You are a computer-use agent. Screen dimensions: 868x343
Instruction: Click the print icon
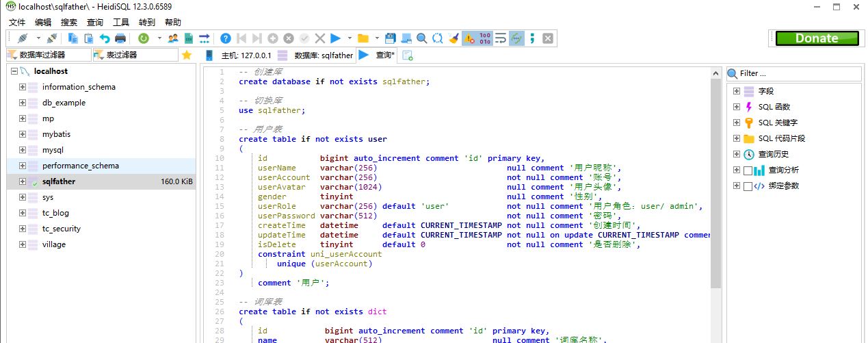(x=120, y=38)
